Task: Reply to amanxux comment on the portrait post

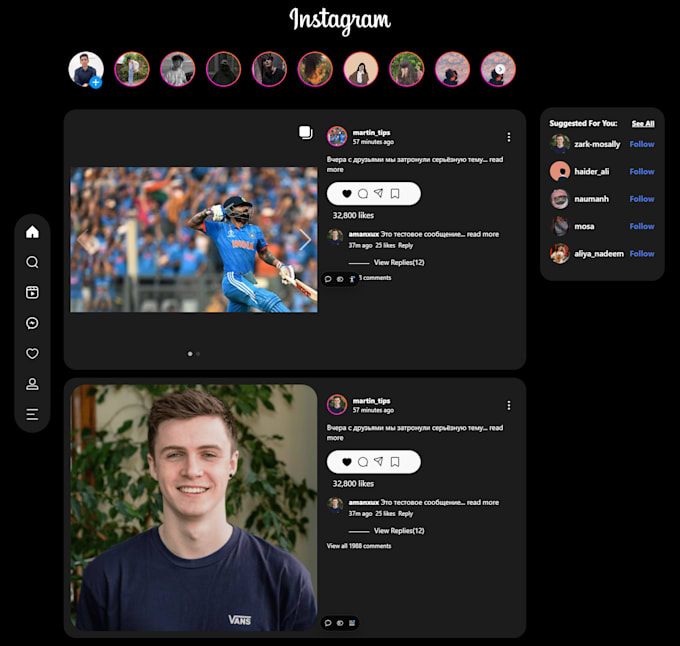Action: [405, 514]
